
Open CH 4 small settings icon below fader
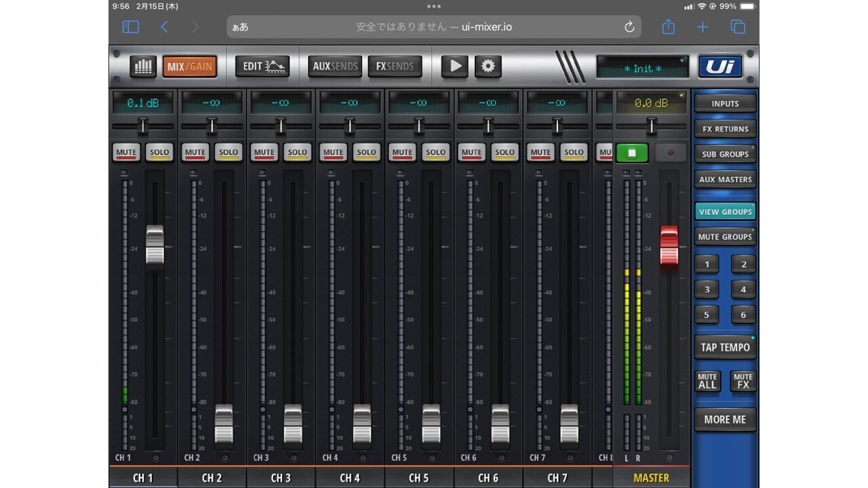(364, 458)
